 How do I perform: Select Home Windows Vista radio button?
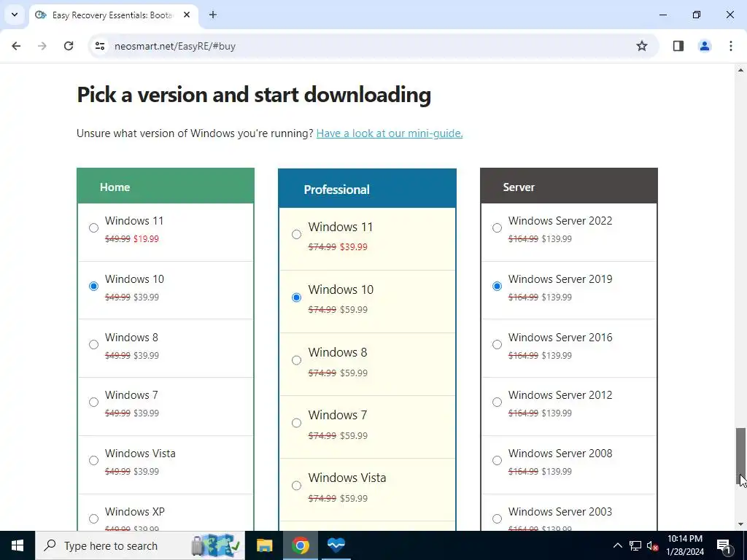94,460
